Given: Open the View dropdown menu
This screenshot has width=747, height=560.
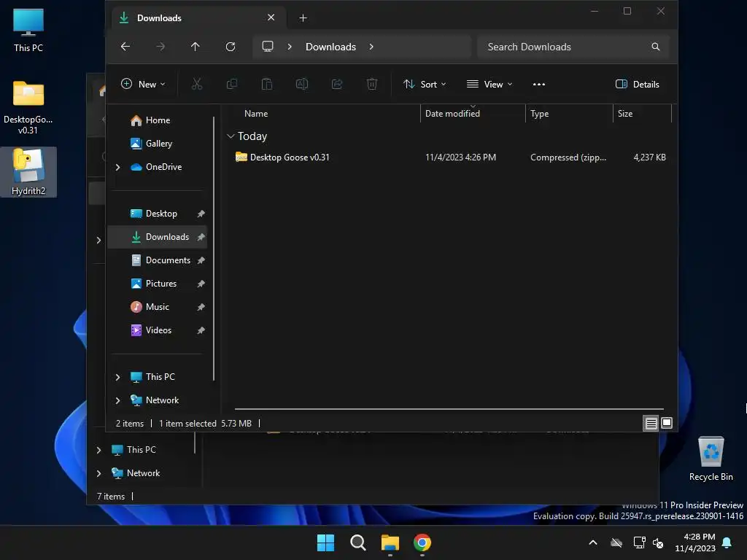Looking at the screenshot, I should point(489,85).
